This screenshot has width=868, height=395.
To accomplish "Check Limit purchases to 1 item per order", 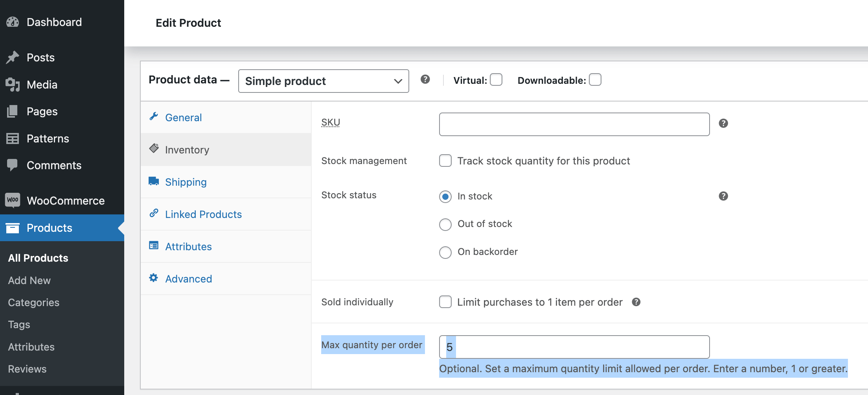I will [x=445, y=302].
